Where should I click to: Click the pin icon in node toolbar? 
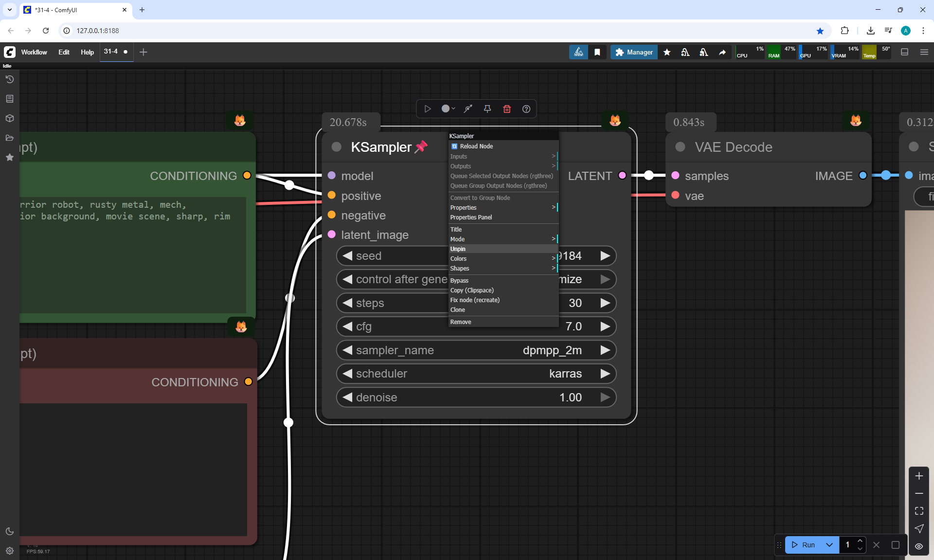point(487,109)
